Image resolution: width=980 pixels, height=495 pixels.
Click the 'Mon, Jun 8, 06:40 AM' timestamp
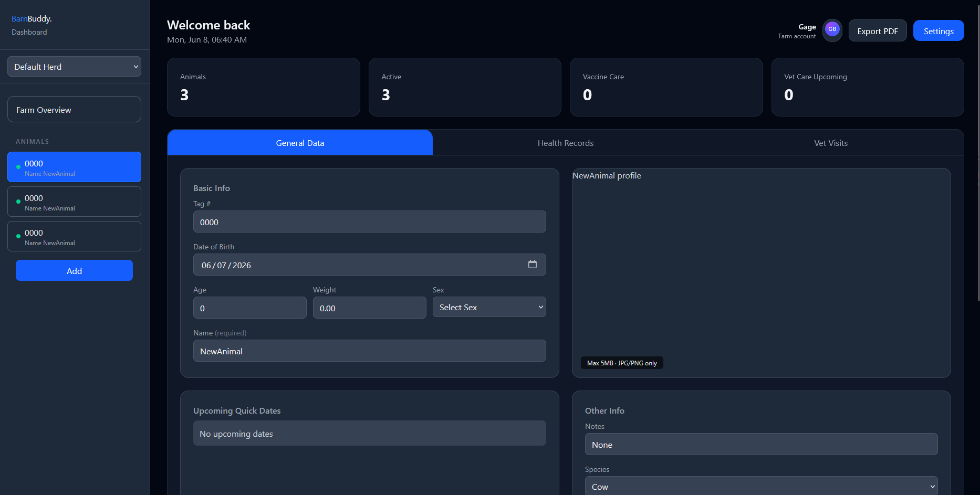click(x=207, y=39)
